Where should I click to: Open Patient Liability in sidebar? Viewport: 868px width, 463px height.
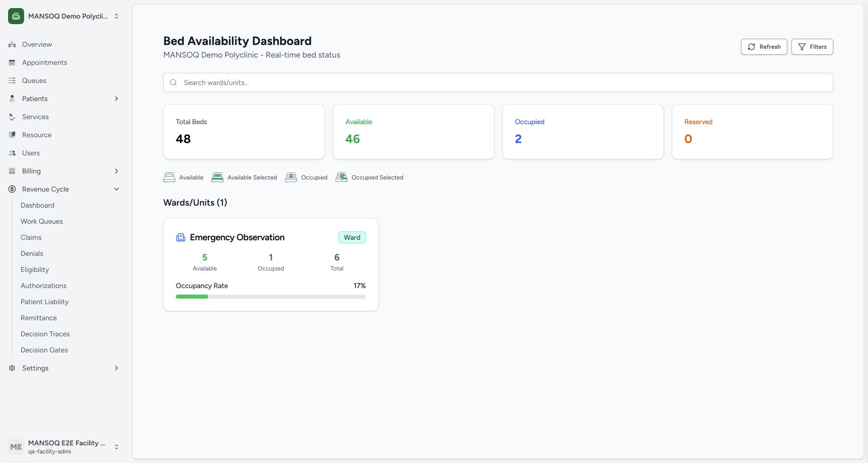[x=45, y=302]
